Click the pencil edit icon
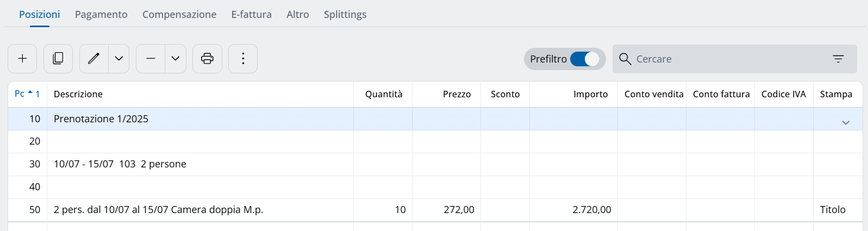 click(94, 59)
